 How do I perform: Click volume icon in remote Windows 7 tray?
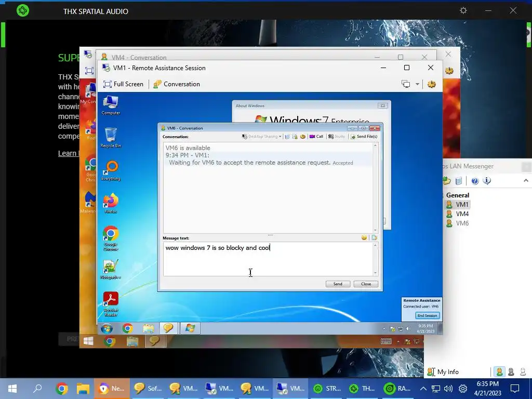click(x=408, y=329)
